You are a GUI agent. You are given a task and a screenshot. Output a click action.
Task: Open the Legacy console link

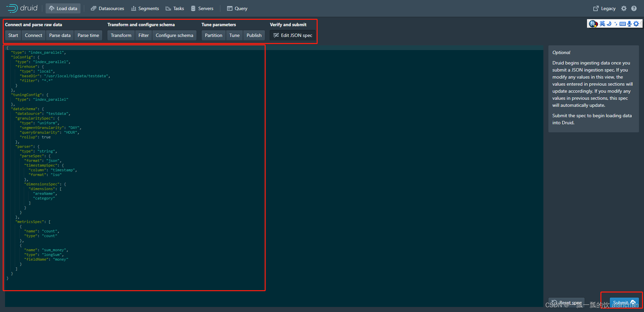[604, 8]
